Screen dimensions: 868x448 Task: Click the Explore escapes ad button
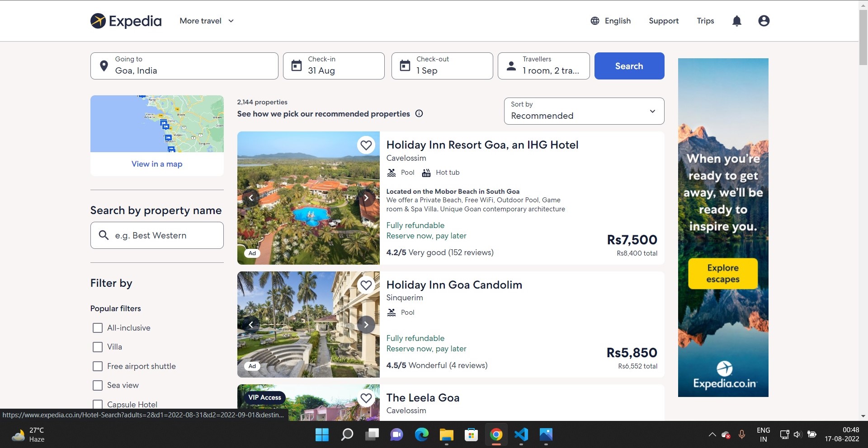click(723, 274)
